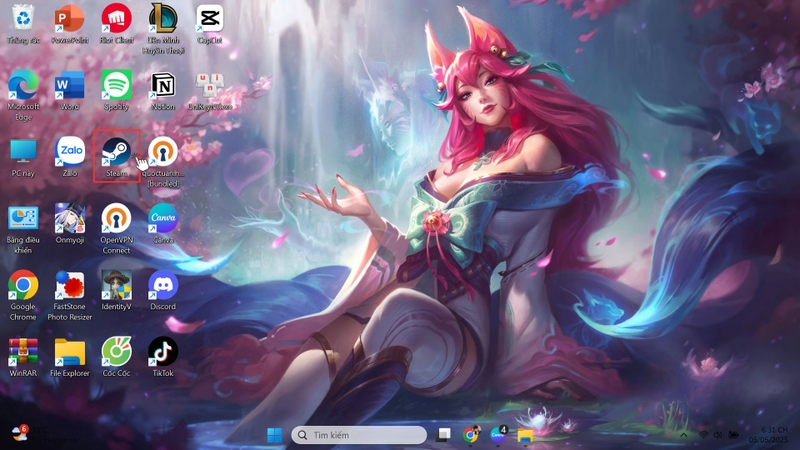Select the WinRAR desktop icon
Screen dimensions: 800x450
click(x=23, y=357)
